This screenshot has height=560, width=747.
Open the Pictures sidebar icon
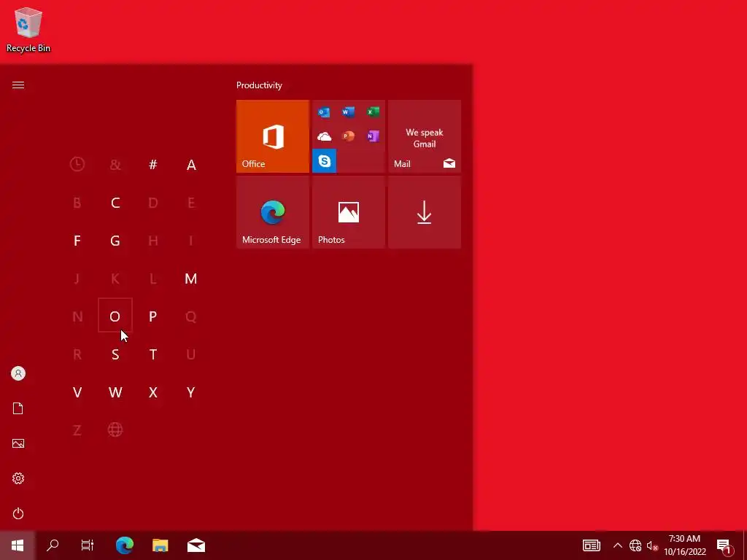click(18, 443)
